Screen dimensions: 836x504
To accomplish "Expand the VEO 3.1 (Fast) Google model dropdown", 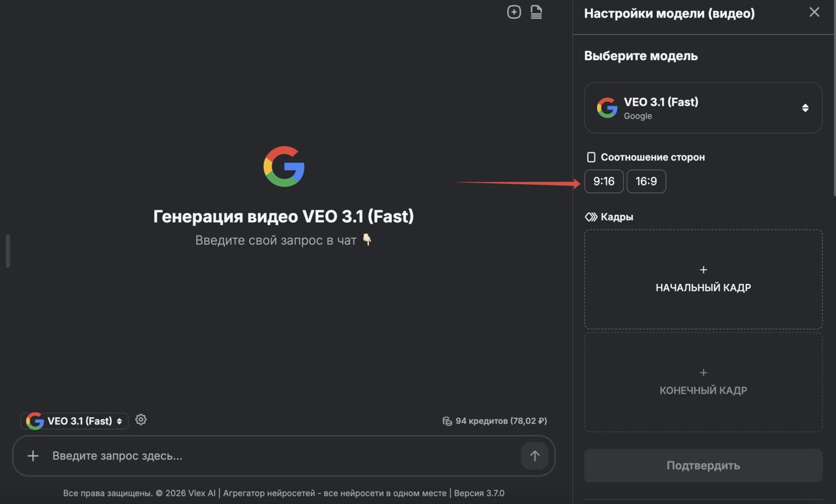I will coord(703,108).
